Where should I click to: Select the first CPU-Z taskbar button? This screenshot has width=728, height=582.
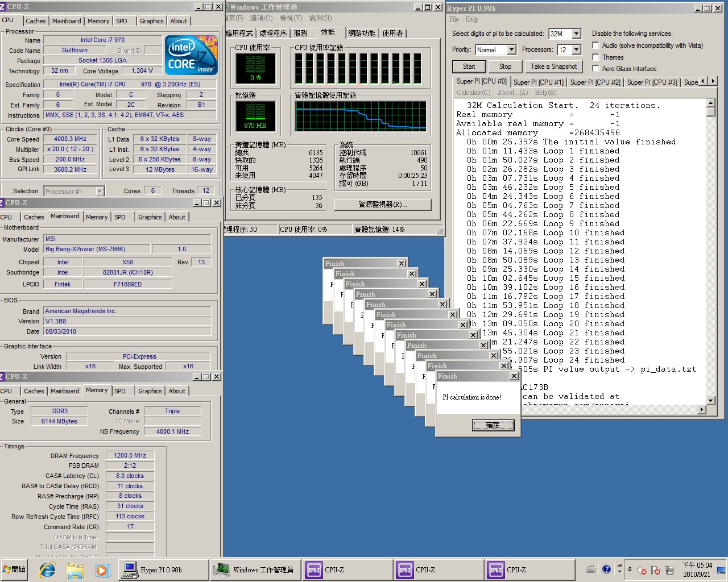tap(346, 569)
